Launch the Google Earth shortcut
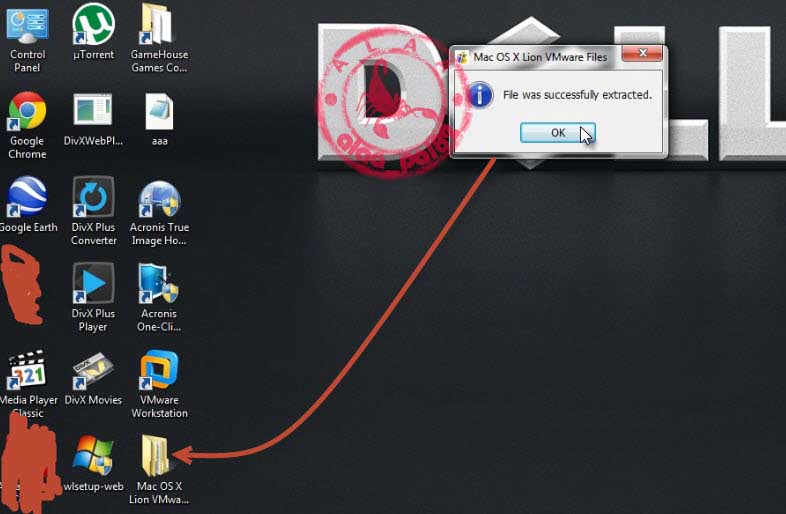Screen dimensions: 786x514 click(28, 205)
